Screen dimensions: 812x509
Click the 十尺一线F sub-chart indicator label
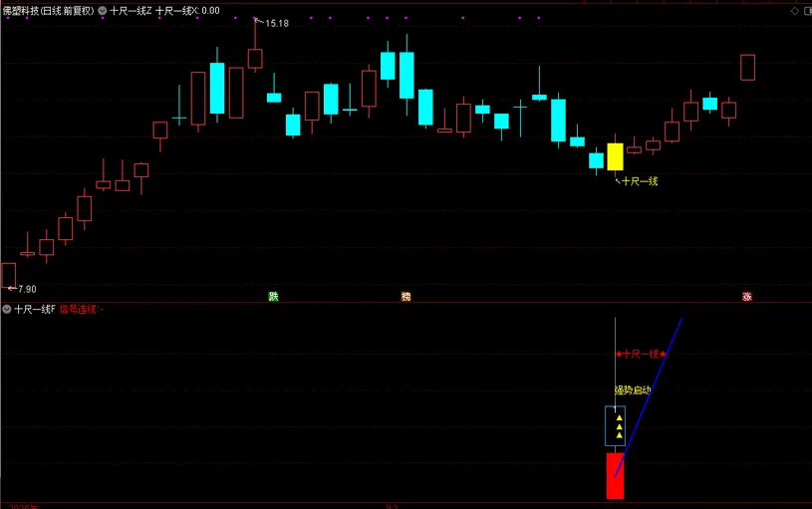pyautogui.click(x=34, y=310)
